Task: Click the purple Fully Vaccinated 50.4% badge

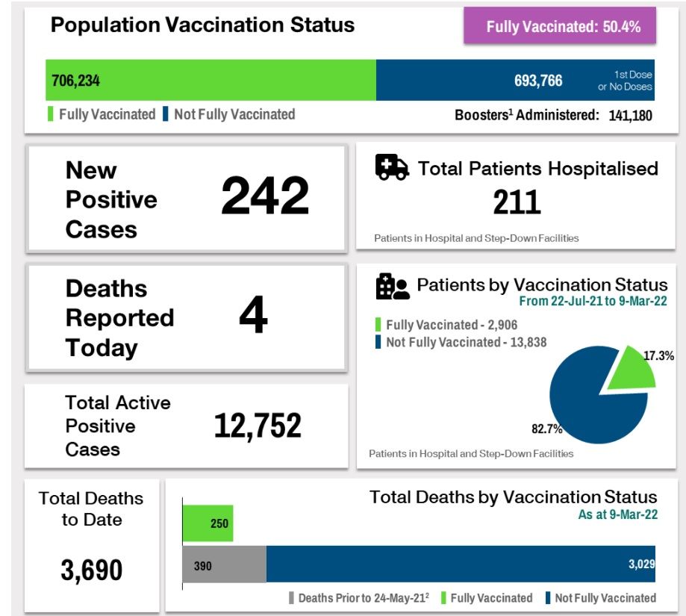Action: (x=559, y=27)
